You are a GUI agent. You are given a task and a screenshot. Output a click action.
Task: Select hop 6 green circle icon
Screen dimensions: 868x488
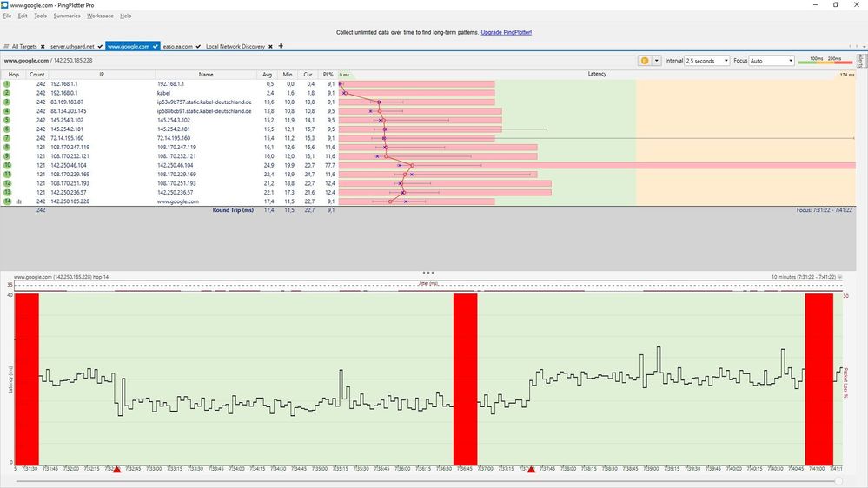click(7, 129)
